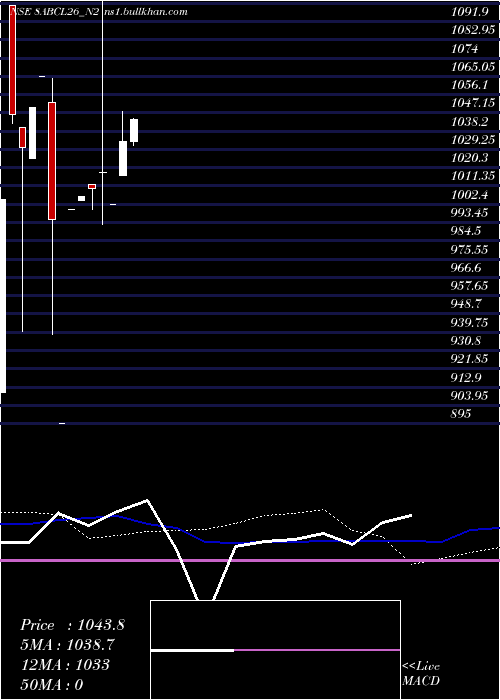Click the 5MA : 1038.7 readout
Image resolution: width=500 pixels, height=700 pixels.
67,645
